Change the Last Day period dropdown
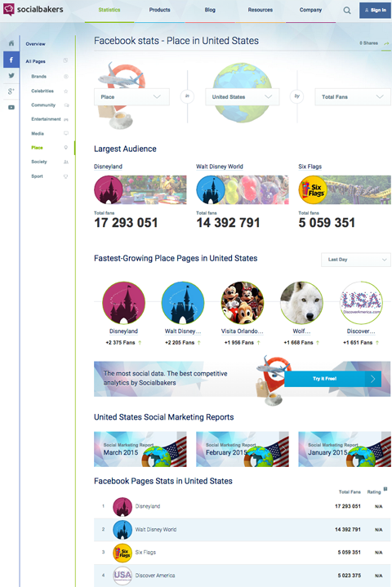Screen dimensions: 392x587 pos(356,260)
